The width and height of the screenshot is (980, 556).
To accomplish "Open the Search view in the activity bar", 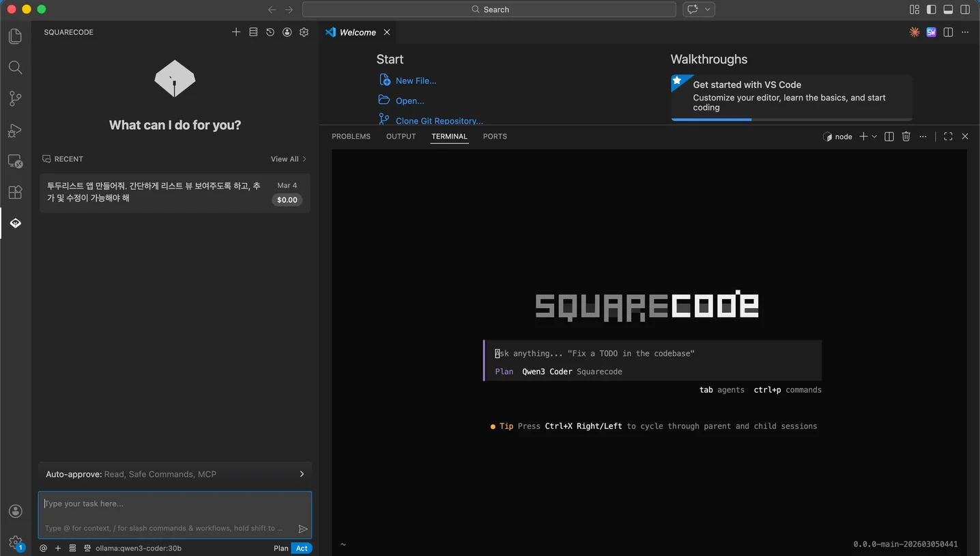I will click(15, 68).
